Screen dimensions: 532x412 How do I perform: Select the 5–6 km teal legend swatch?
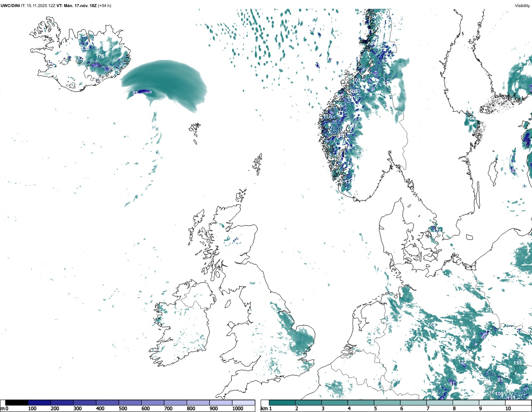pyautogui.click(x=387, y=402)
